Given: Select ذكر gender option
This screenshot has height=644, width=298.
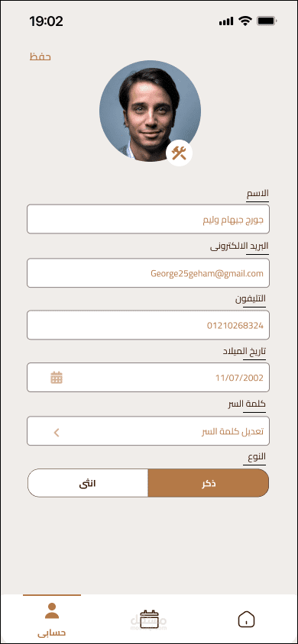Looking at the screenshot, I should (209, 483).
